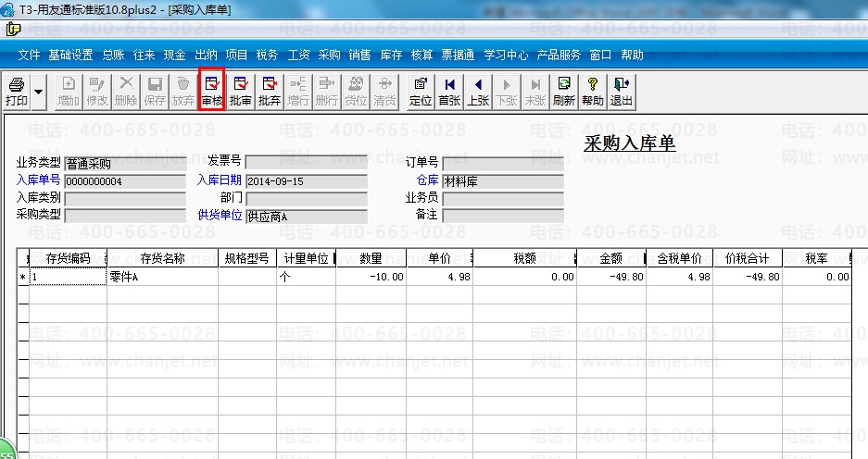
Task: Select the 存货编码 cell with value 1
Action: pos(68,277)
